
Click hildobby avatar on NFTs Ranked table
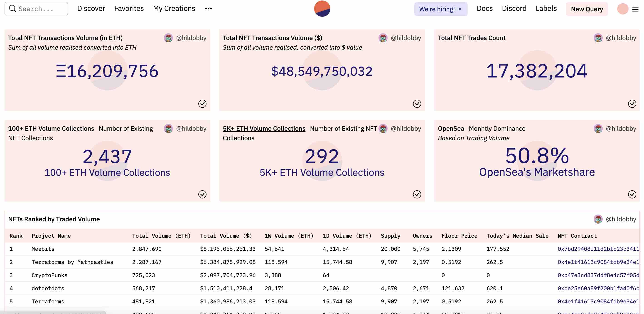coord(598,219)
